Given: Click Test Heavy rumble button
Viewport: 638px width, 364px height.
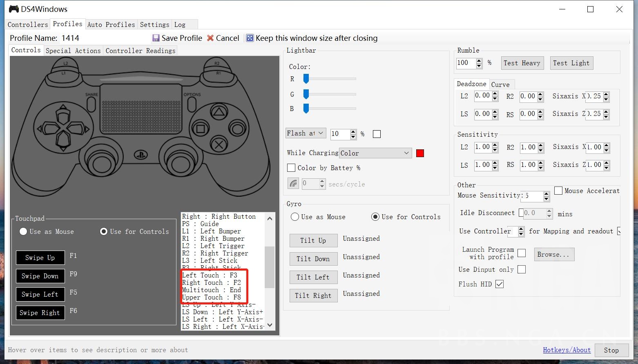Looking at the screenshot, I should coord(522,63).
